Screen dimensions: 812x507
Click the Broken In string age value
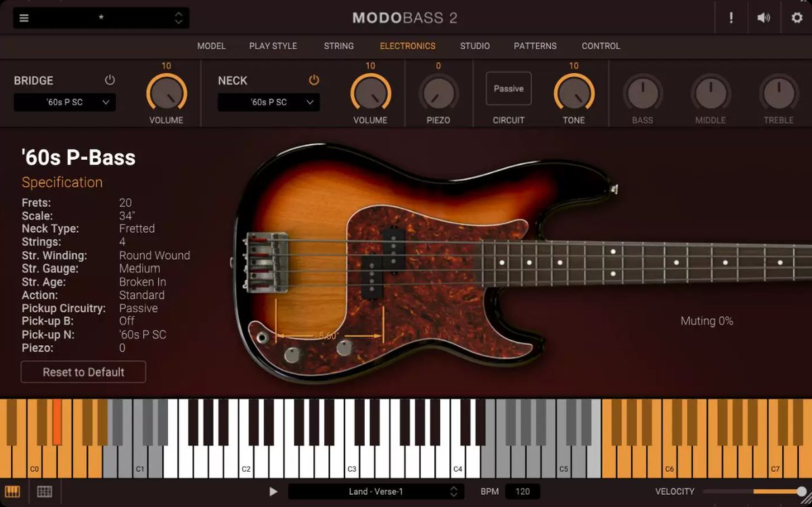[x=143, y=282]
